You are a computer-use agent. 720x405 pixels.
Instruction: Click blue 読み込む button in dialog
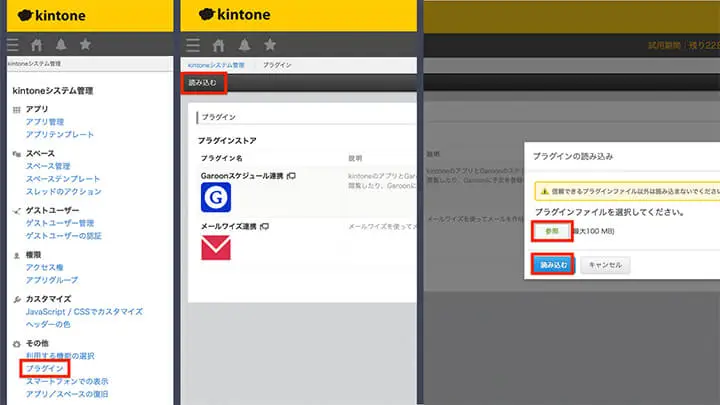553,265
